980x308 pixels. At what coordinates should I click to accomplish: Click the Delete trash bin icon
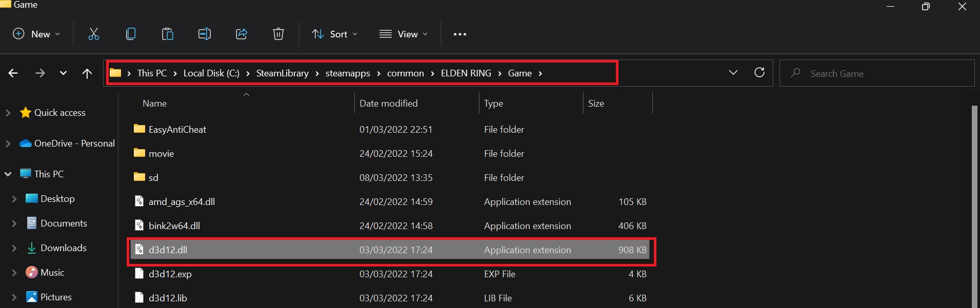click(278, 34)
